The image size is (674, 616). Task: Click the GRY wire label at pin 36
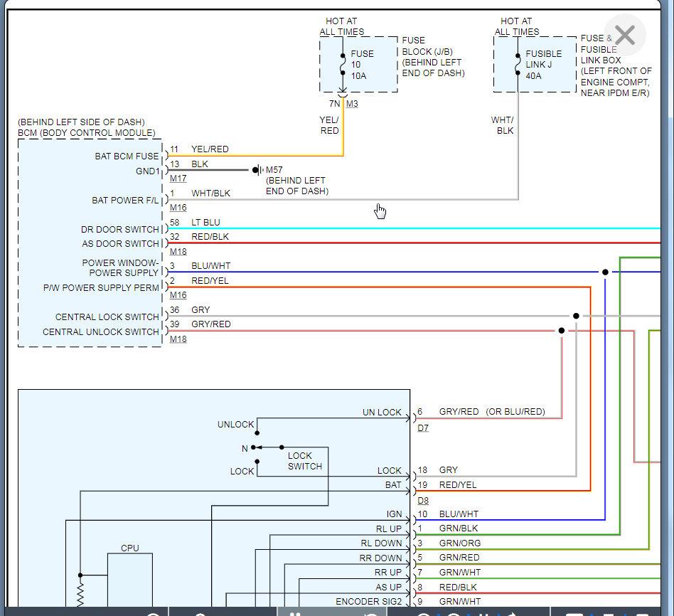click(200, 309)
